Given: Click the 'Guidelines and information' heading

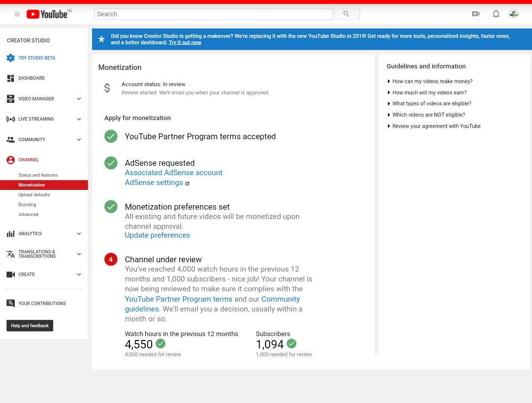Looking at the screenshot, I should 426,66.
